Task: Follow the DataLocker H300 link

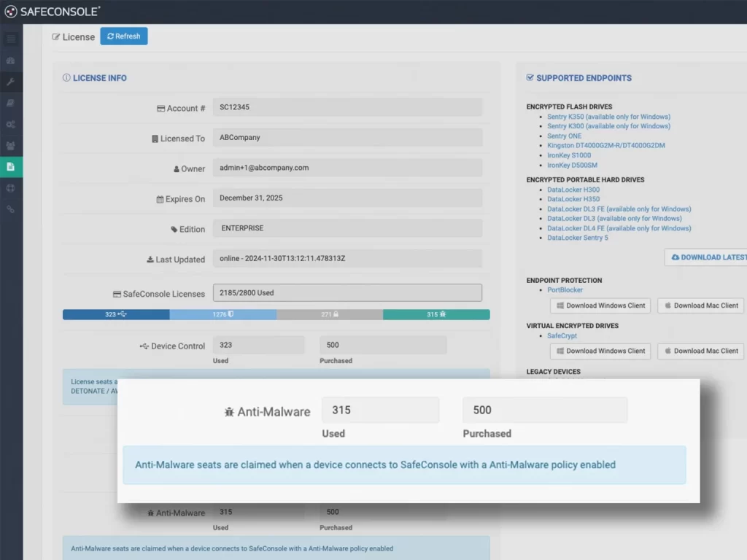Action: (x=573, y=190)
